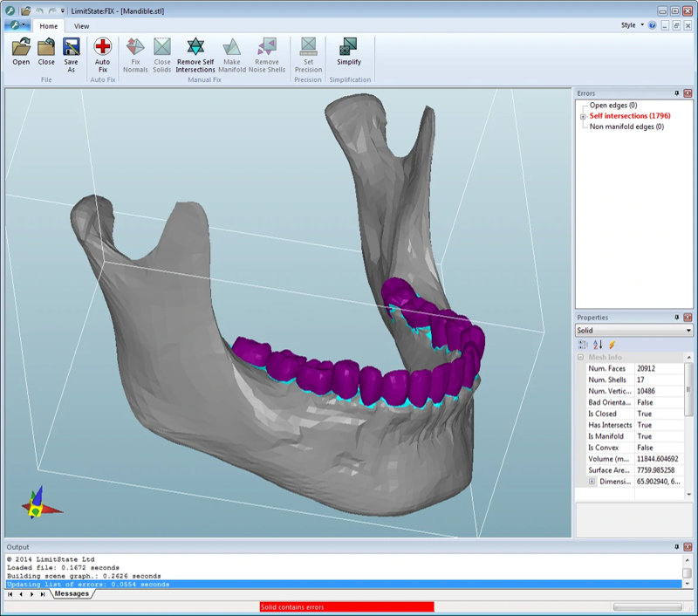Go to next output tab with arrow
Screen dimensions: 698x616
pos(31,594)
